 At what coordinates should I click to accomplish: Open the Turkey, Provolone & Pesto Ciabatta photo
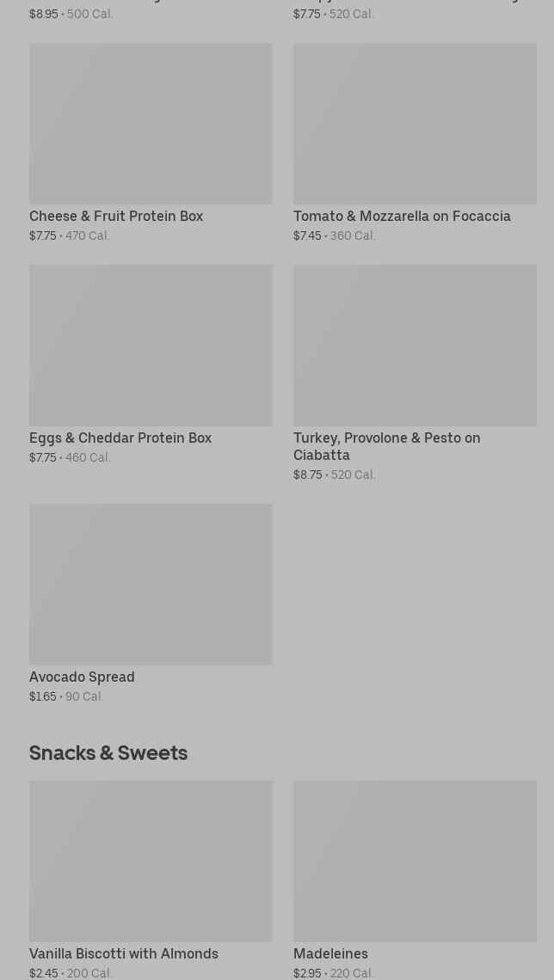[x=415, y=346]
